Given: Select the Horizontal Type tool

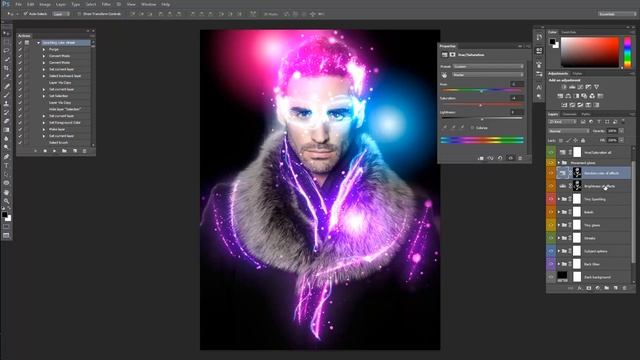Looking at the screenshot, I should [6, 165].
